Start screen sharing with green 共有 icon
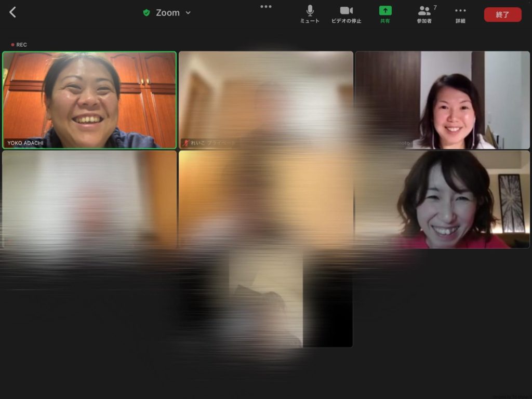The width and height of the screenshot is (532, 399). point(385,14)
